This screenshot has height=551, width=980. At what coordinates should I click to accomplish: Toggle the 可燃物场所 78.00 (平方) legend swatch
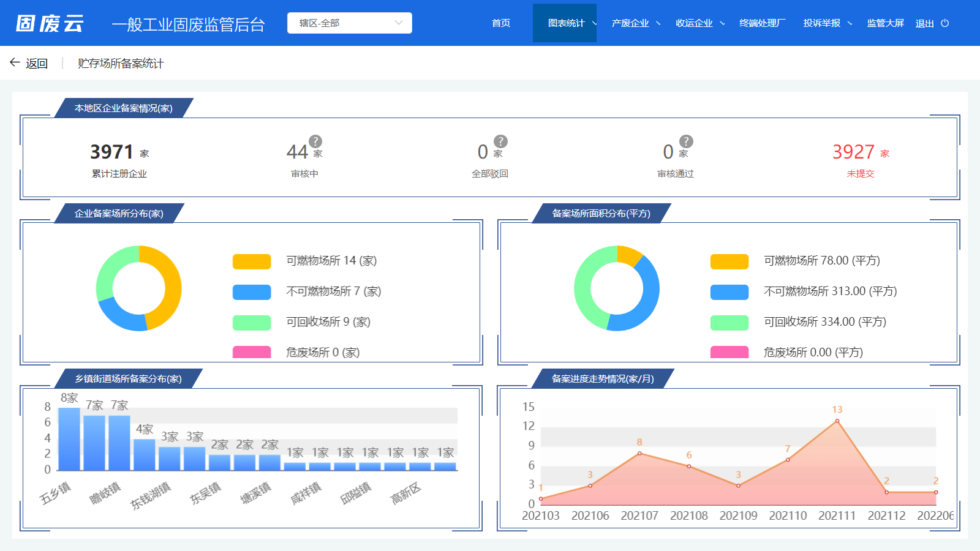[729, 261]
